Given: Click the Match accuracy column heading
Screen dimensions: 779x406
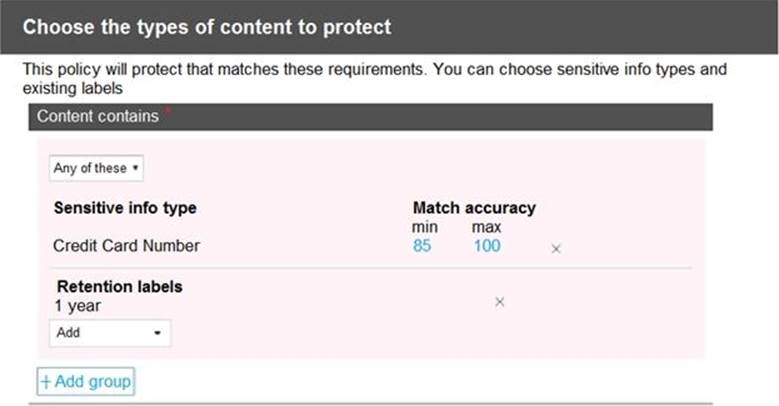Looking at the screenshot, I should click(474, 208).
